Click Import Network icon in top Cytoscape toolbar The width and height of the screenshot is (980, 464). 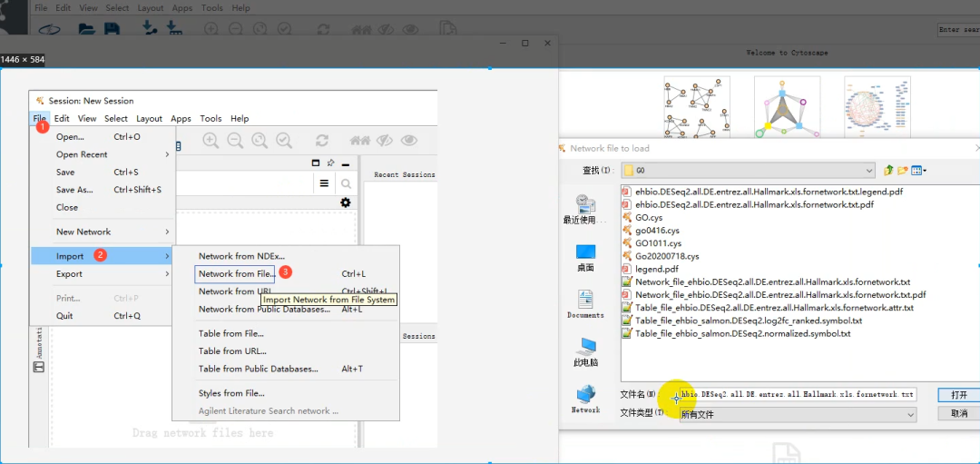pyautogui.click(x=149, y=28)
